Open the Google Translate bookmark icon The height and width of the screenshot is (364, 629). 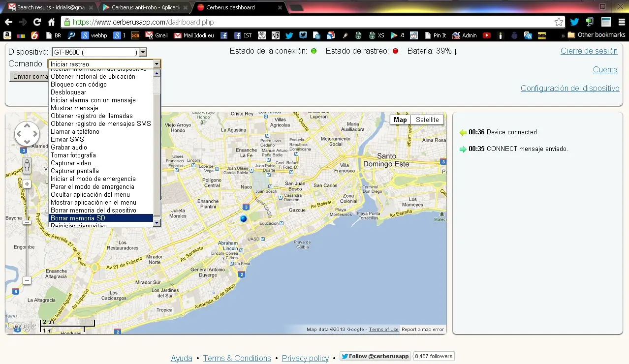tap(528, 35)
